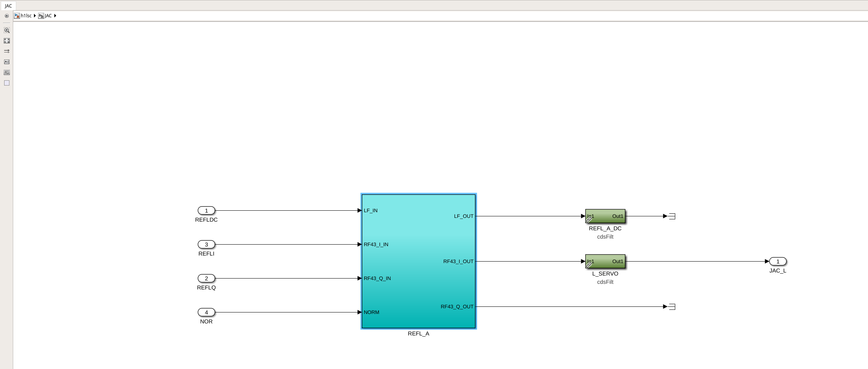868x369 pixels.
Task: Switch to the JAC tab
Action: tap(8, 6)
